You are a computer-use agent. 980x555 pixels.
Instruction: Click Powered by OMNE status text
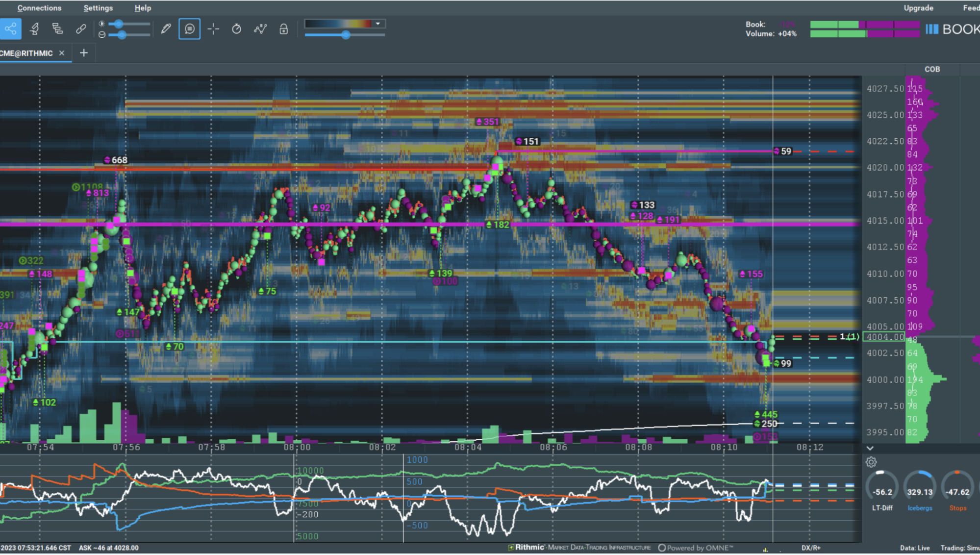click(695, 548)
